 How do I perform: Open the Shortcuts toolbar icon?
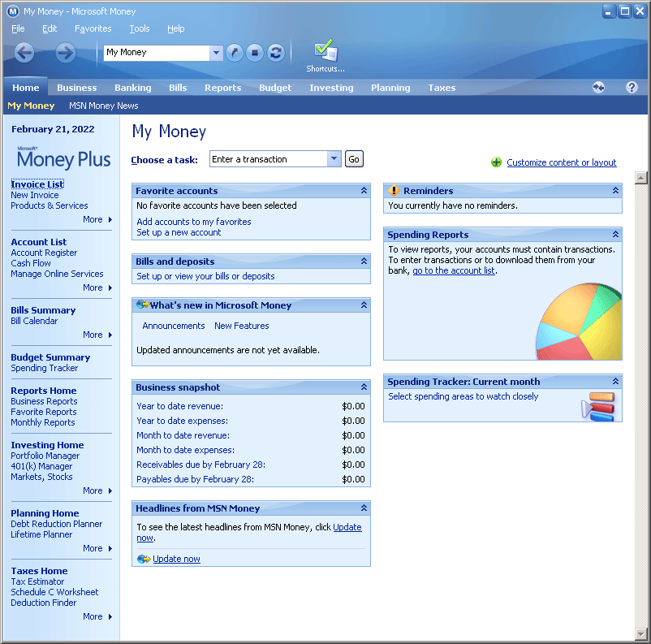pyautogui.click(x=325, y=55)
